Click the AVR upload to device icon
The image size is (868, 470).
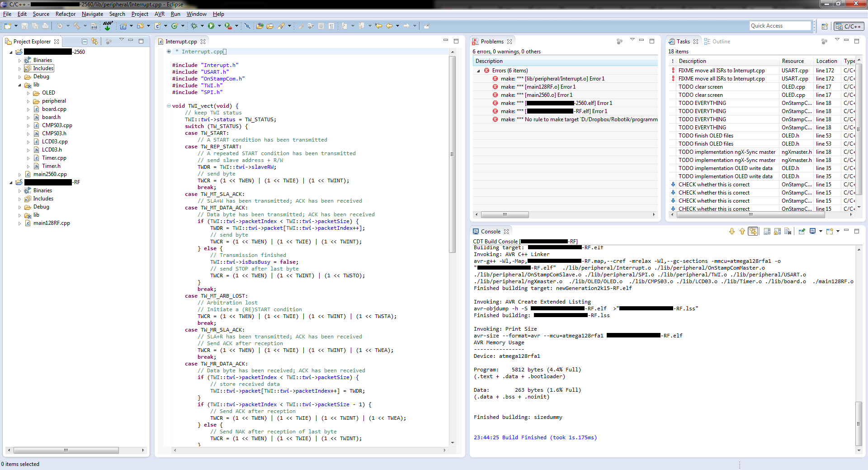click(x=108, y=26)
